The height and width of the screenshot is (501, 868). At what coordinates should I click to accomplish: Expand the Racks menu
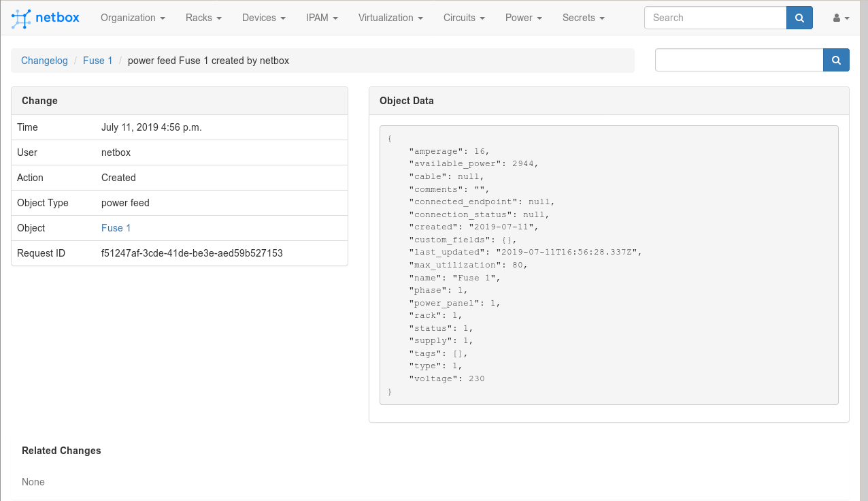[203, 18]
